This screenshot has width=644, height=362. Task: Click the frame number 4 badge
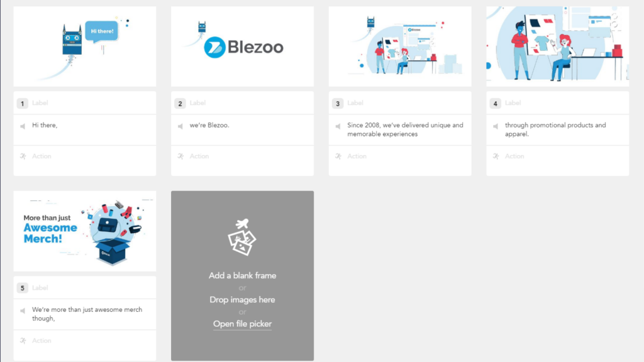496,104
